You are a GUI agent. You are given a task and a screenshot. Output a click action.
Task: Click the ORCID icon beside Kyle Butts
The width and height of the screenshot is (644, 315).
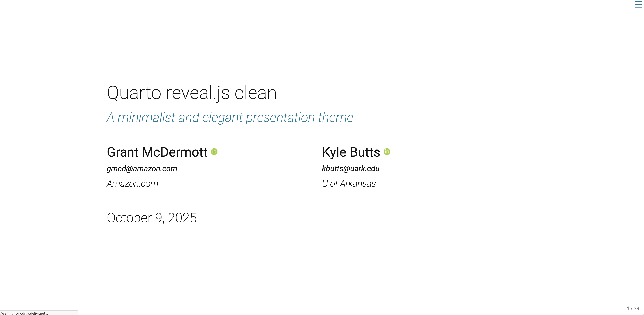[387, 152]
